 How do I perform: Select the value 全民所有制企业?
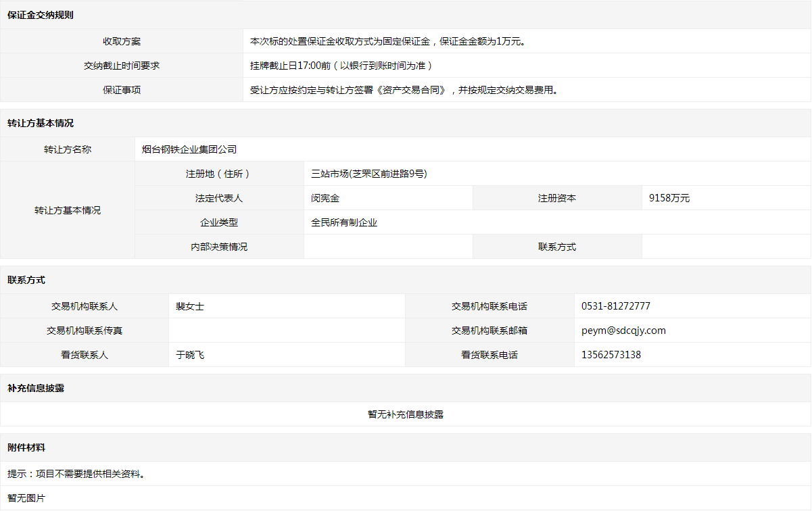(344, 222)
